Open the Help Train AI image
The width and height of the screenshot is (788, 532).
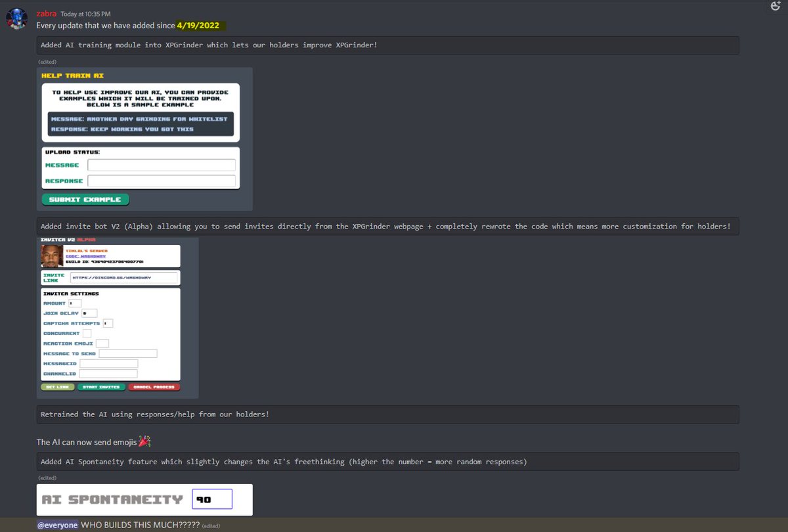(x=144, y=139)
